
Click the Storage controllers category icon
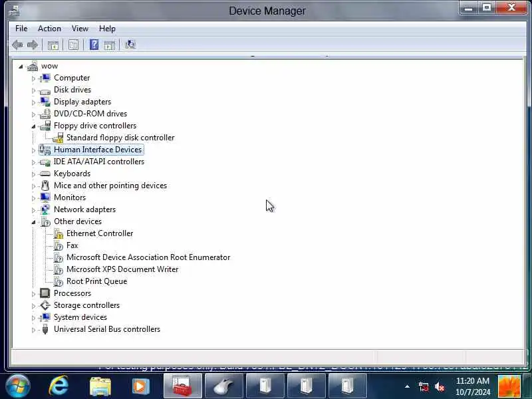click(x=45, y=305)
